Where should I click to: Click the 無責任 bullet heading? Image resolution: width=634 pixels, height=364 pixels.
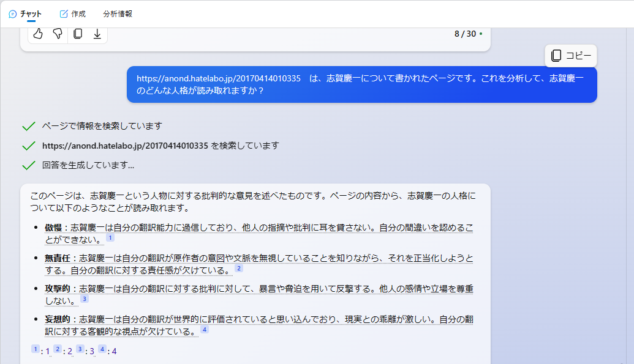(x=58, y=258)
